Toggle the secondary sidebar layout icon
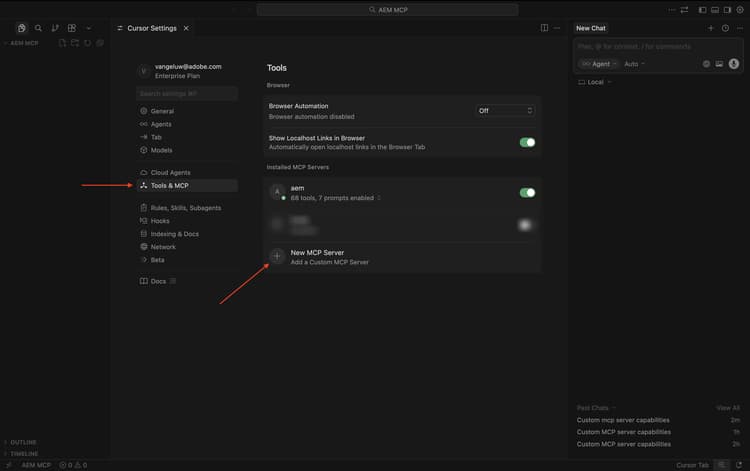The width and height of the screenshot is (750, 471). 727,10
